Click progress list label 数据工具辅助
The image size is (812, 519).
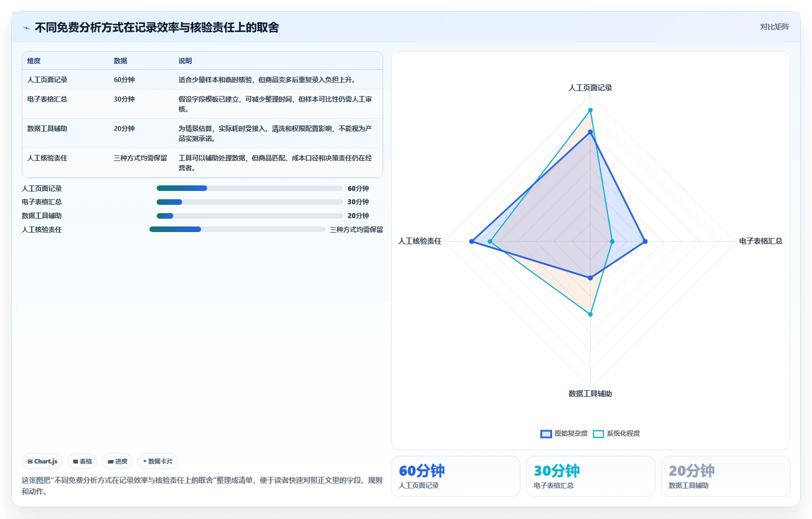click(42, 216)
